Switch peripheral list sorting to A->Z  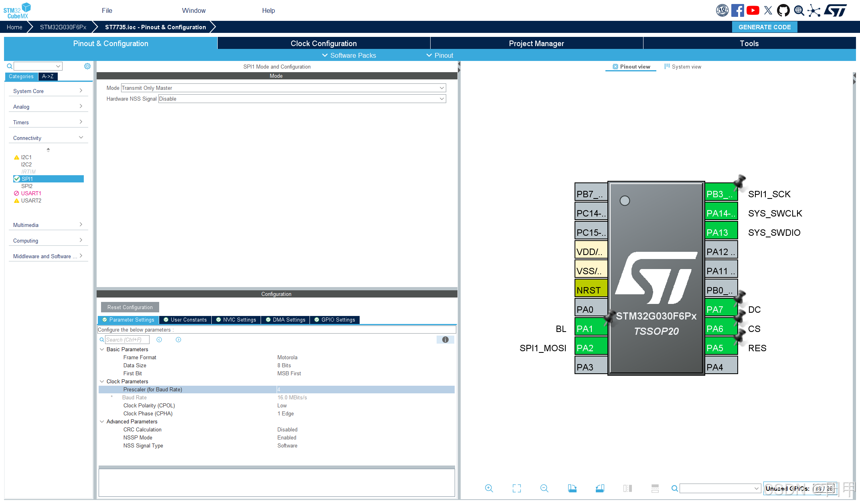click(48, 76)
